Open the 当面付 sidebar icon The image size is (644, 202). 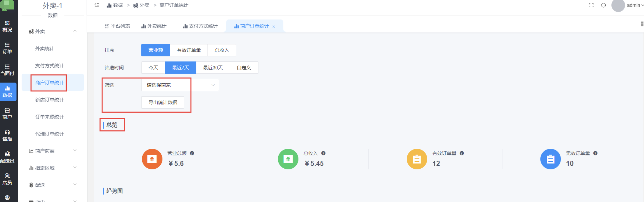click(7, 70)
